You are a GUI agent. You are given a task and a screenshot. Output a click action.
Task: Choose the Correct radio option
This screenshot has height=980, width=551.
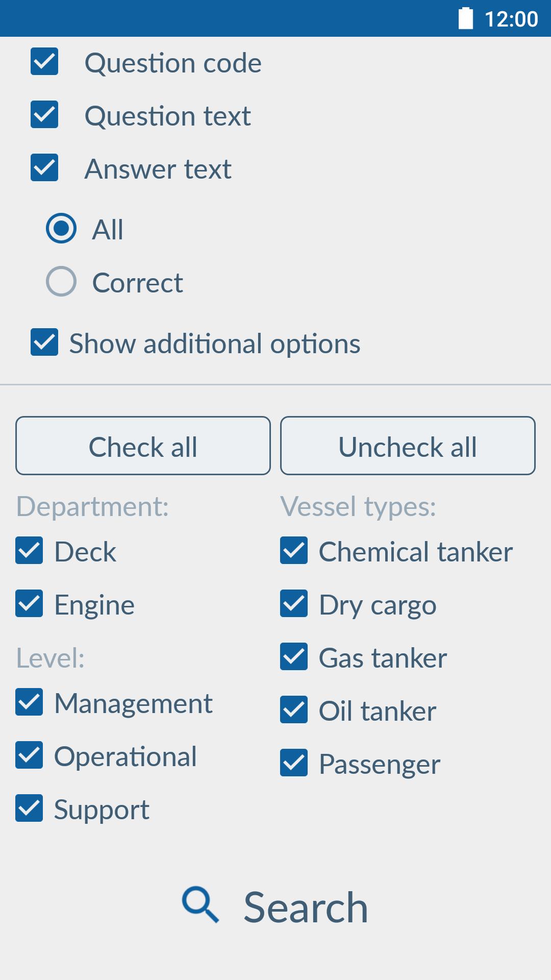(61, 281)
